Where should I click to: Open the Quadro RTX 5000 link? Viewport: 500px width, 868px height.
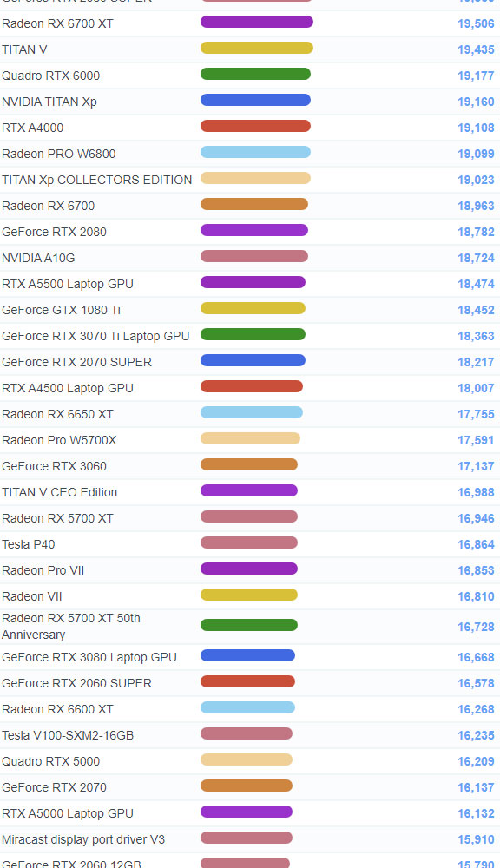point(51,761)
